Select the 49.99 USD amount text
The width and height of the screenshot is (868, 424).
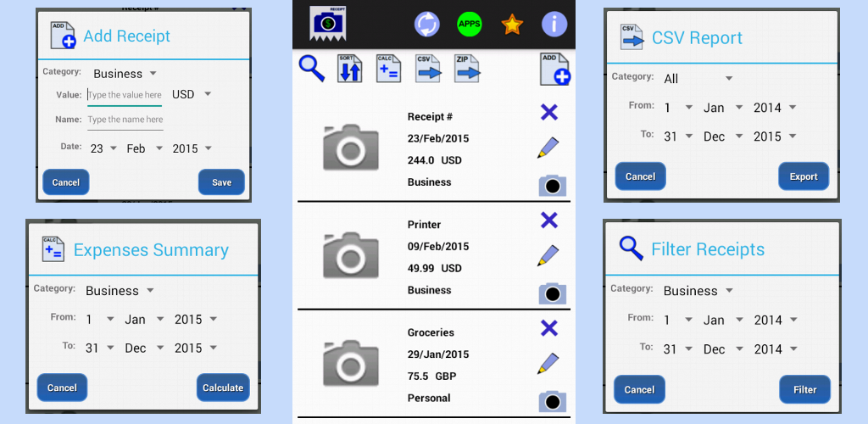tap(435, 269)
